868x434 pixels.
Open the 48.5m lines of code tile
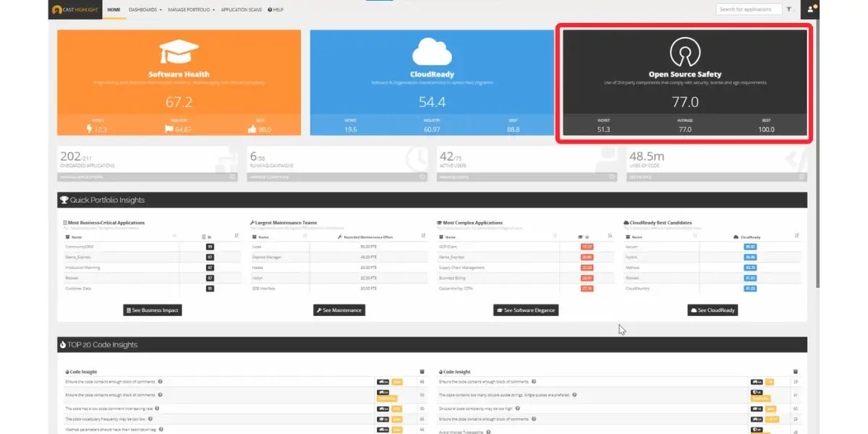pyautogui.click(x=716, y=164)
